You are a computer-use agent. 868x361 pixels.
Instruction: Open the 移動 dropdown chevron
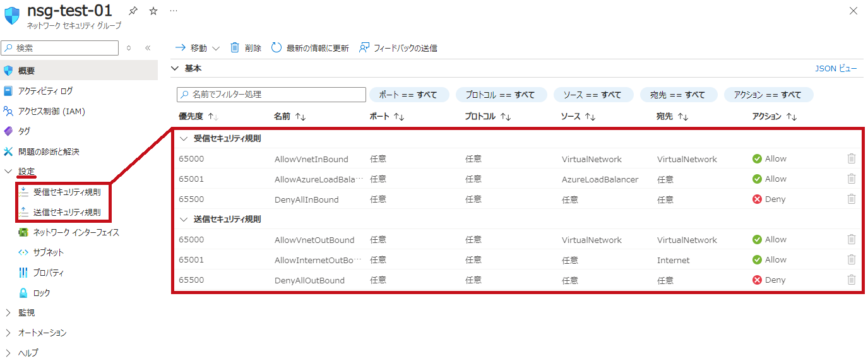tap(216, 48)
